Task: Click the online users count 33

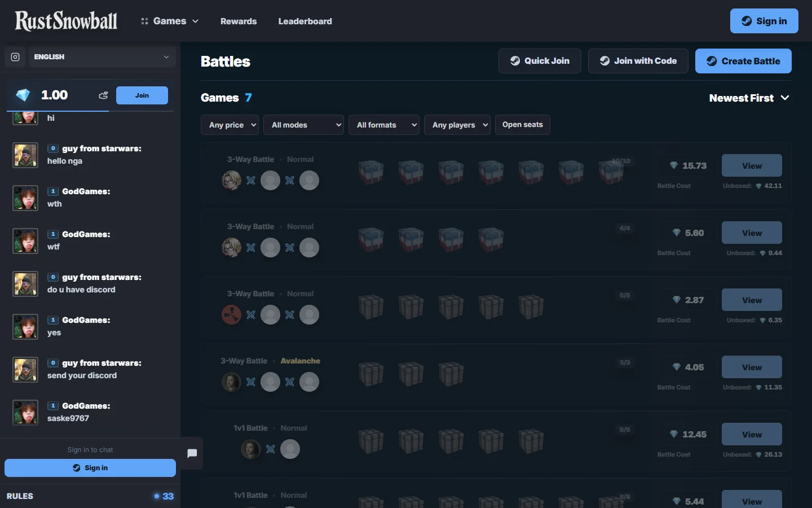Action: [164, 496]
